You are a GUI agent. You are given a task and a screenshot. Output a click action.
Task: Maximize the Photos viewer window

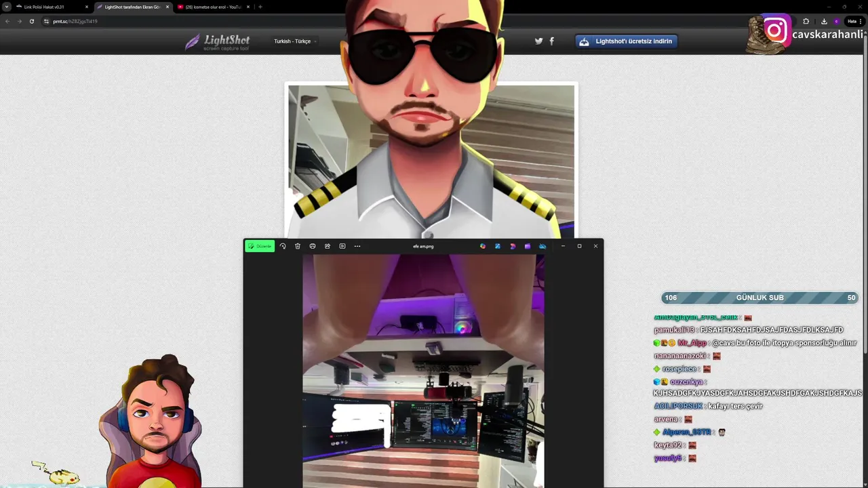pos(579,246)
